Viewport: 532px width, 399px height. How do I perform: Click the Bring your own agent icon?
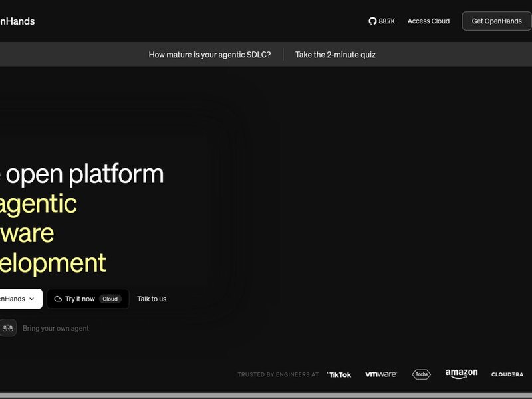[7, 328]
